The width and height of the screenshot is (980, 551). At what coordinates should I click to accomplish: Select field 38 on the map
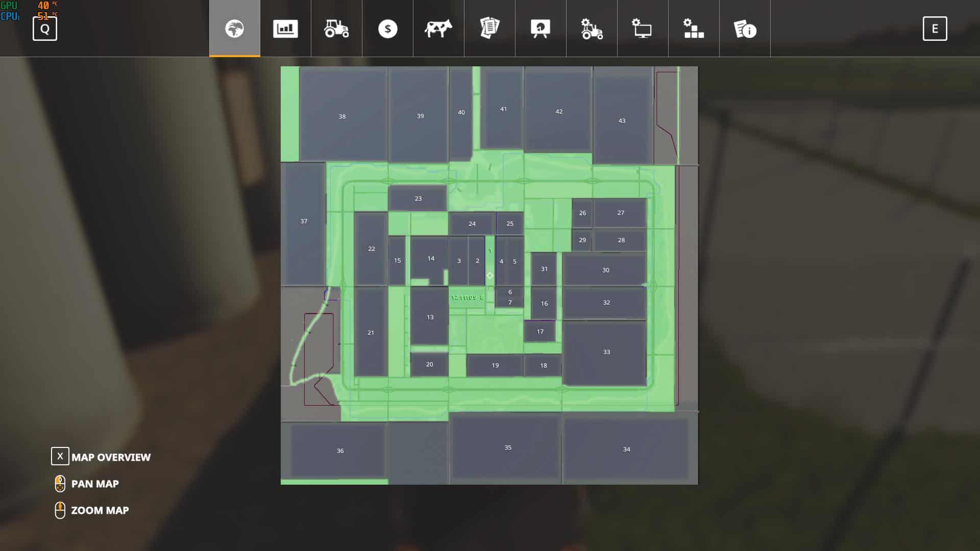coord(342,116)
